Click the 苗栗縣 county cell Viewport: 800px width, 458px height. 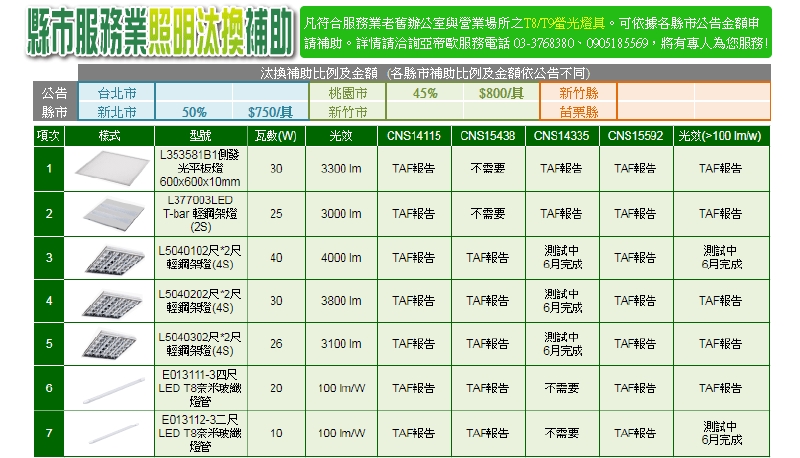click(x=578, y=112)
